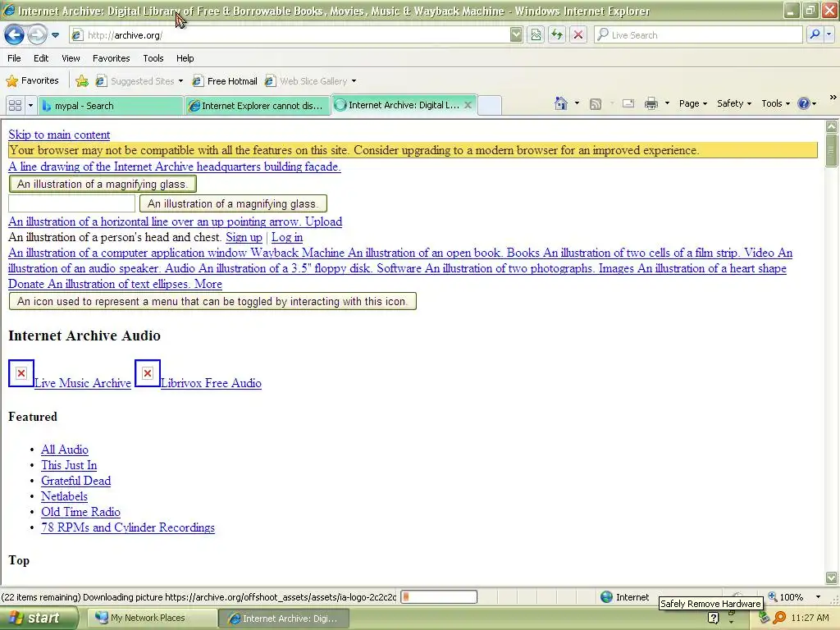Screen dimensions: 840x630
Task: Switch to the mypal - Search tab
Action: click(111, 106)
